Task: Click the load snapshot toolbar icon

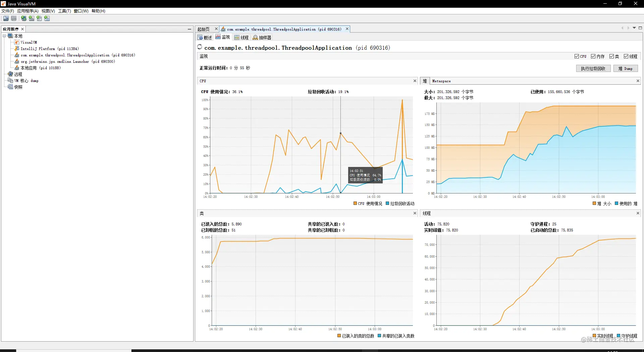Action: point(6,18)
